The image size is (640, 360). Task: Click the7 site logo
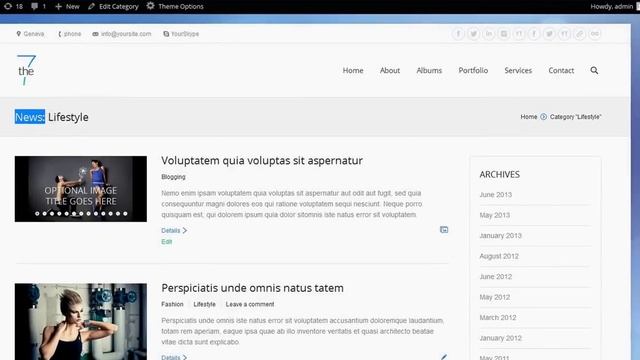point(26,70)
